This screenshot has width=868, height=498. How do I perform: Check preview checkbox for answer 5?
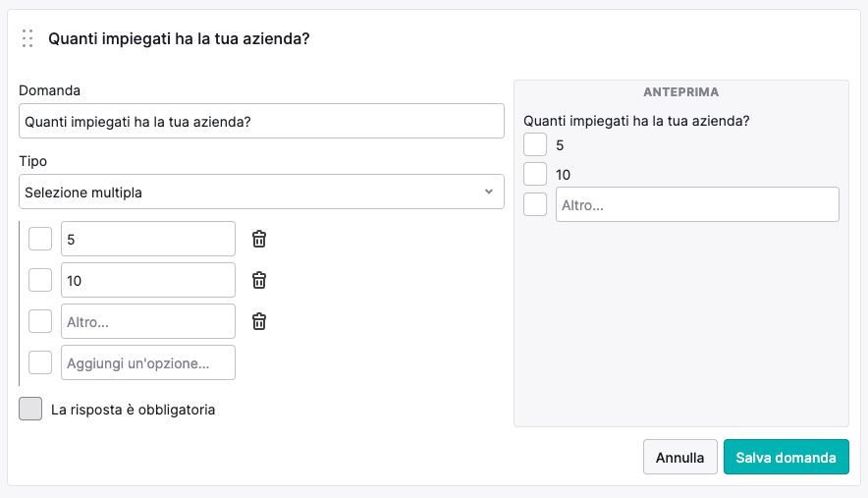point(535,144)
